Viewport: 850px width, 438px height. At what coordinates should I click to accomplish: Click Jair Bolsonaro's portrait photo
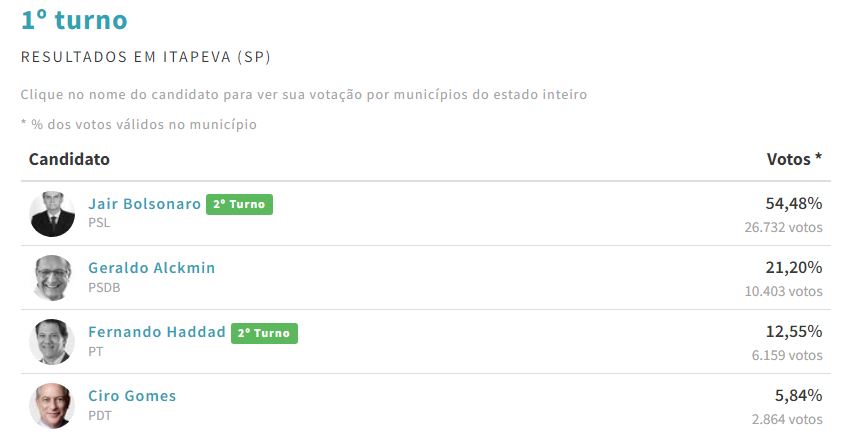coord(52,213)
